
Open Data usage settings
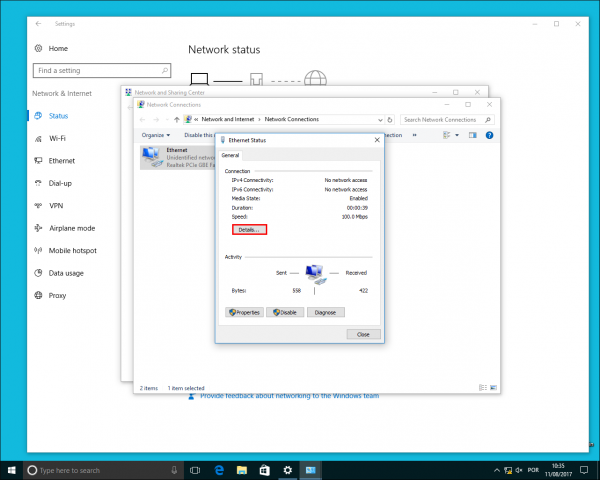point(66,273)
